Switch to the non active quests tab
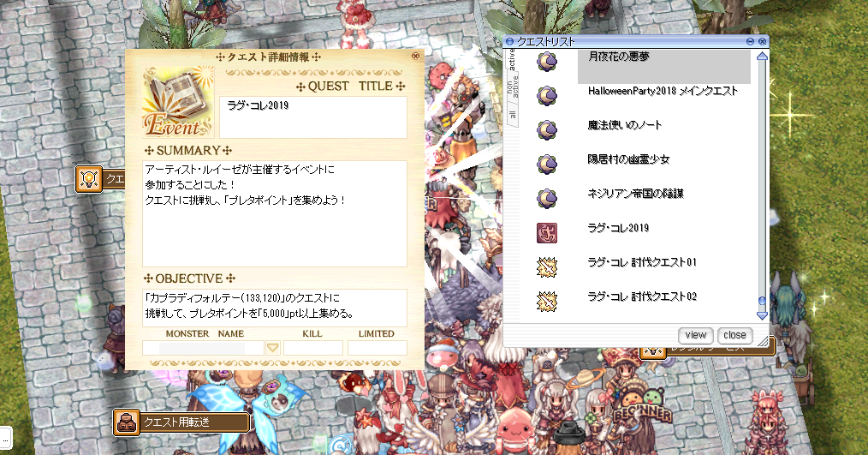This screenshot has height=455, width=868. click(513, 87)
